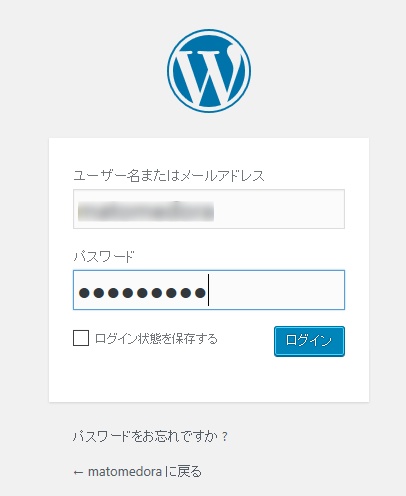Image resolution: width=406 pixels, height=496 pixels.
Task: Click the パスワード label above the field
Action: point(104,256)
